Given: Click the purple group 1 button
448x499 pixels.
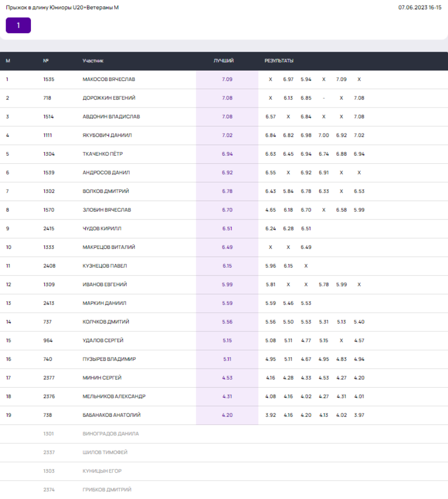Looking at the screenshot, I should pos(18,25).
